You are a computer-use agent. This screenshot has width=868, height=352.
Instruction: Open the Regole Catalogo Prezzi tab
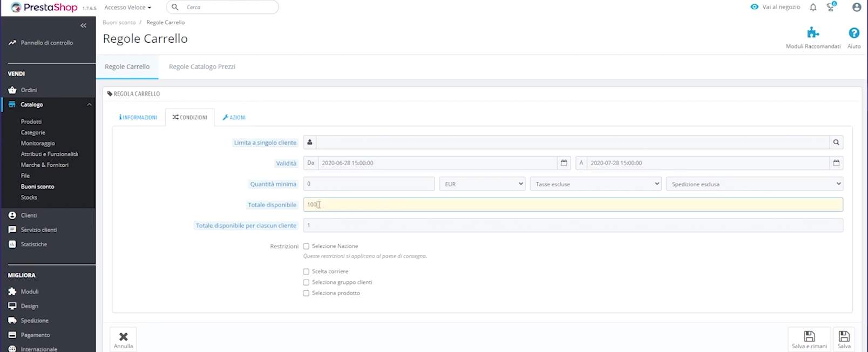pos(202,67)
